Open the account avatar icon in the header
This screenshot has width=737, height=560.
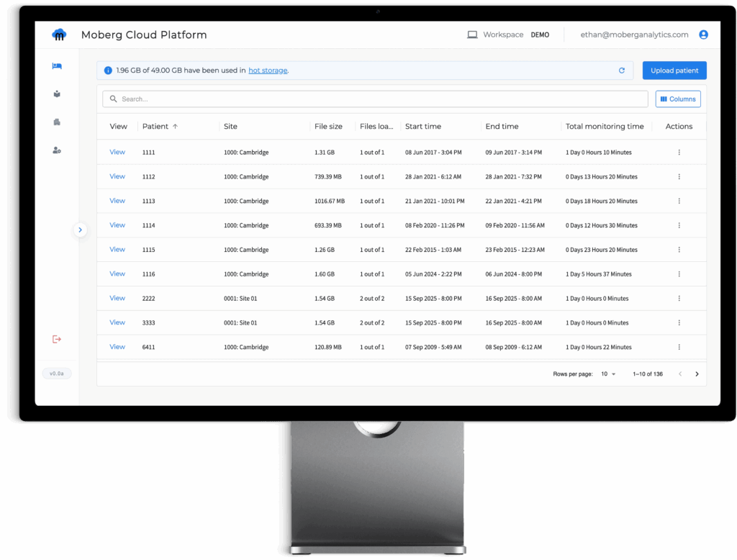point(703,34)
